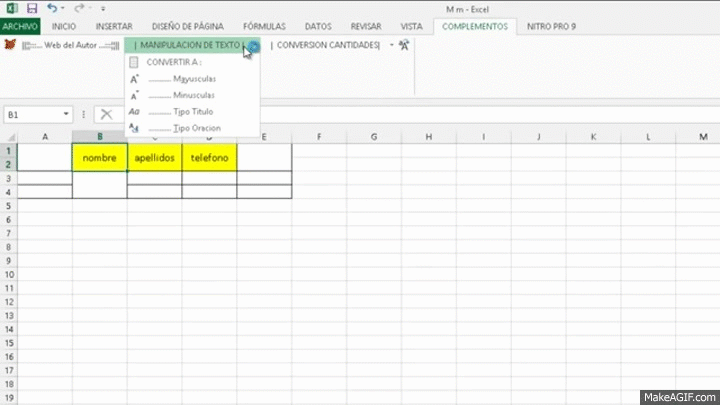
Task: Select the yellow 'apellidos' cell
Action: pos(154,158)
